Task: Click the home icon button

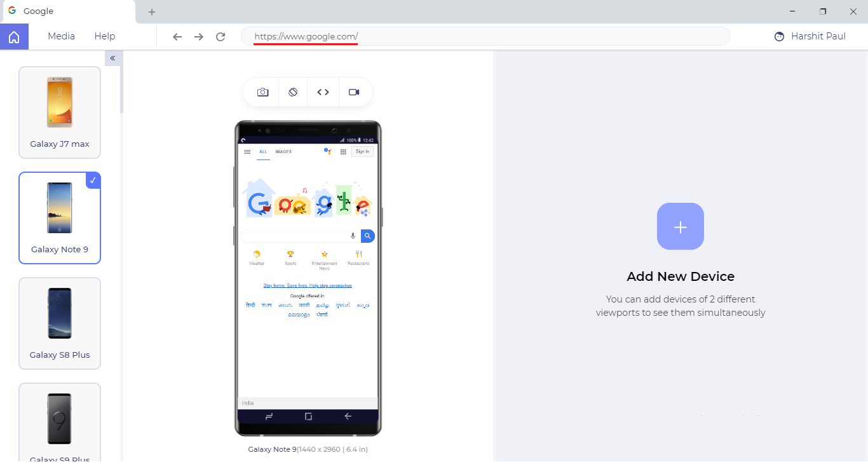Action: click(14, 37)
